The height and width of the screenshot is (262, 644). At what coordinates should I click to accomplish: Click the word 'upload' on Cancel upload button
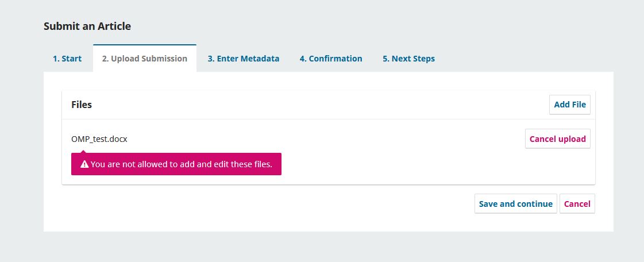point(572,138)
